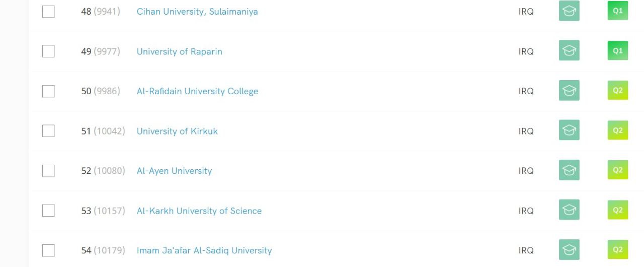
Task: Toggle checkbox for Al-Karkh University of Science
Action: (48, 211)
